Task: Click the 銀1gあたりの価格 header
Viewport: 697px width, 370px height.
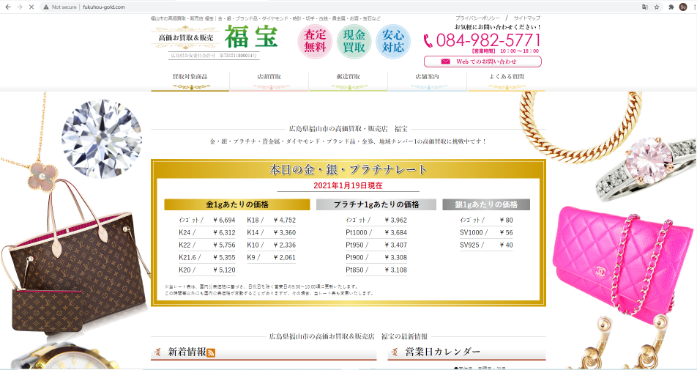Action: click(486, 205)
